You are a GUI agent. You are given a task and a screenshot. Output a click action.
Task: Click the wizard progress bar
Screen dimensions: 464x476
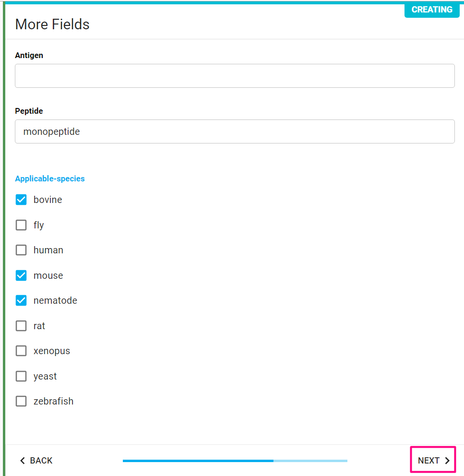pyautogui.click(x=235, y=461)
